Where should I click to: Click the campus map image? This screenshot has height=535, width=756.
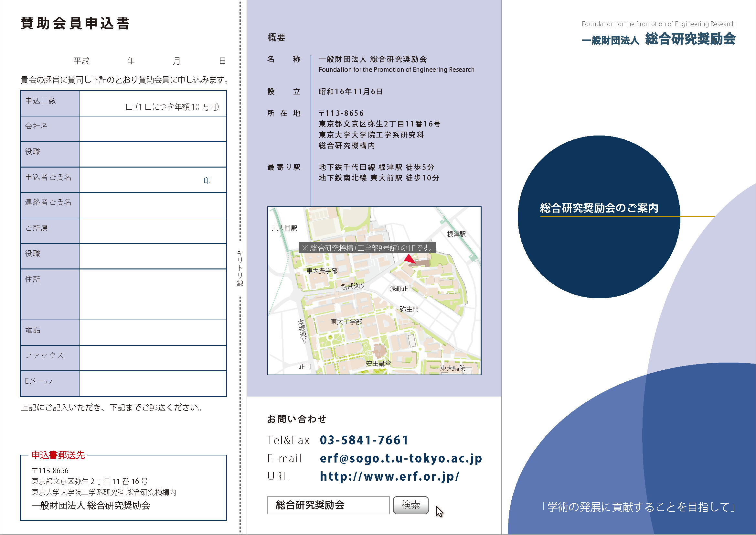coord(374,291)
